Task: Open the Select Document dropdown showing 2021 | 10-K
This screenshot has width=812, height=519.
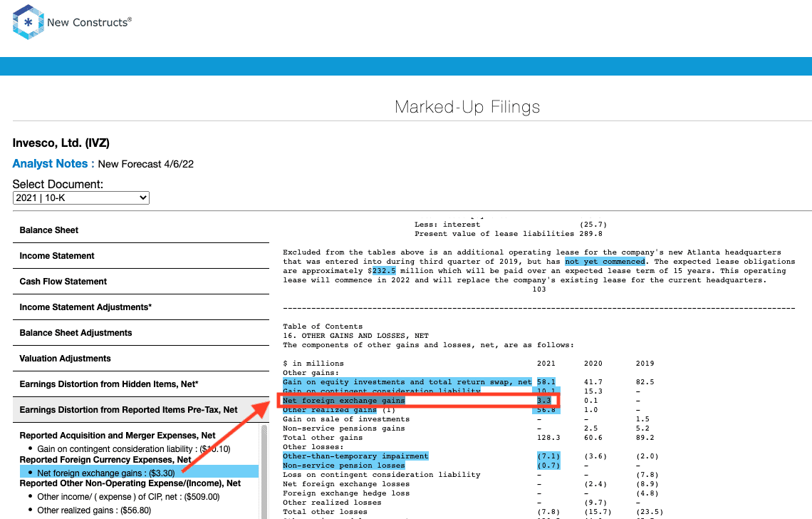Action: point(80,197)
